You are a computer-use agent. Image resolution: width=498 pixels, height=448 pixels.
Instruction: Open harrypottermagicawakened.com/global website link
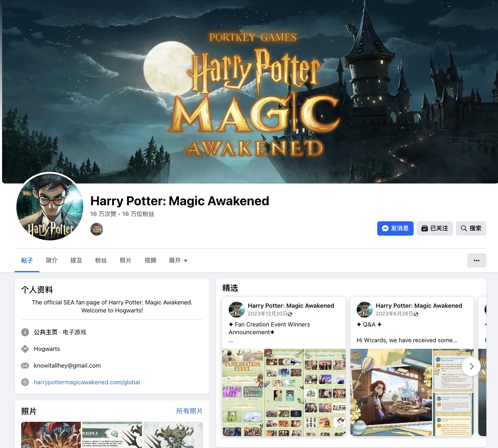[x=87, y=382]
